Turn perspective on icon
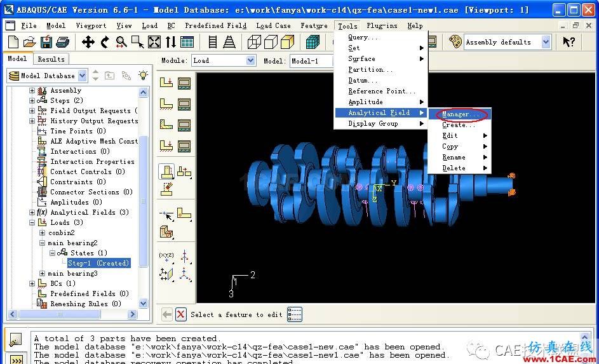This screenshot has height=364, width=599. [229, 42]
